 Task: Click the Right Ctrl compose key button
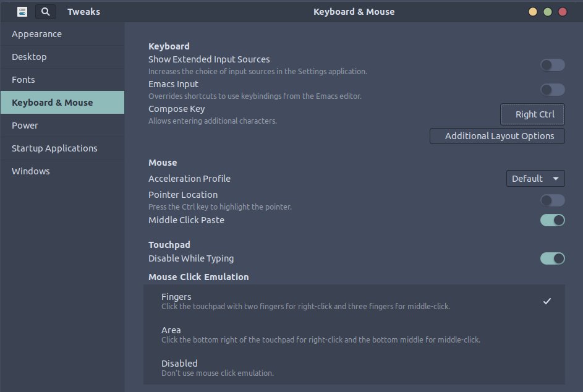[x=532, y=114]
